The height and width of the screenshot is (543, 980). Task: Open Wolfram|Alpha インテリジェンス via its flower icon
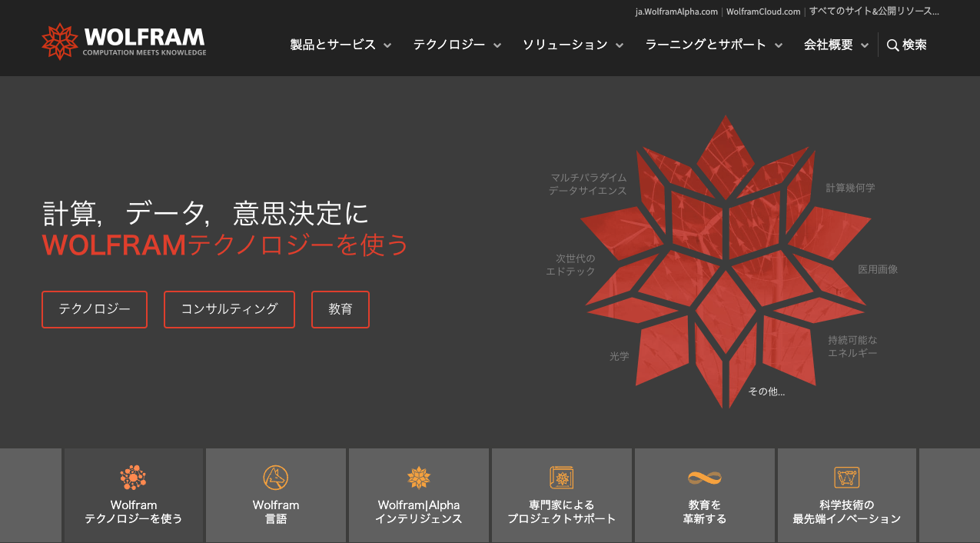pyautogui.click(x=418, y=478)
